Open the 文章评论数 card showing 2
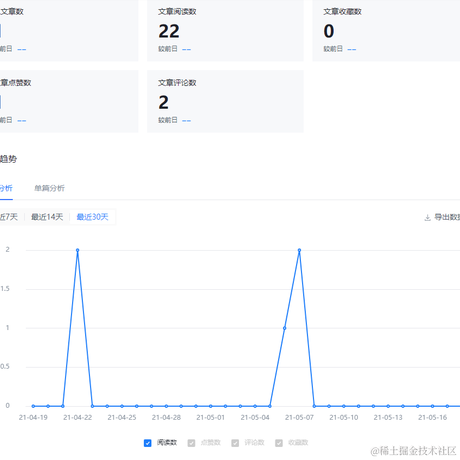 point(225,101)
